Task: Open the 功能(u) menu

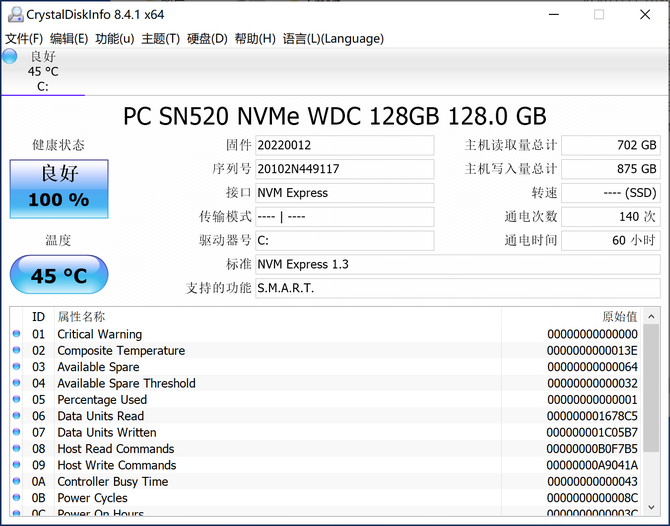Action: click(114, 38)
